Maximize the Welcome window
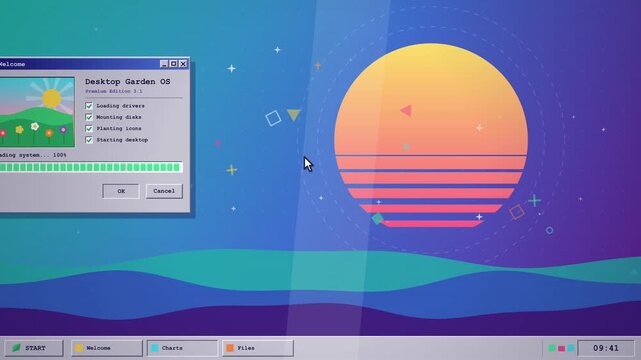The image size is (641, 360). point(173,64)
